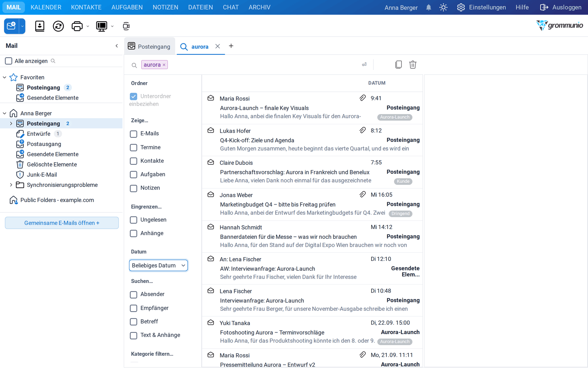Open the new email dropdown arrow
This screenshot has width=588, height=368.
(22, 26)
